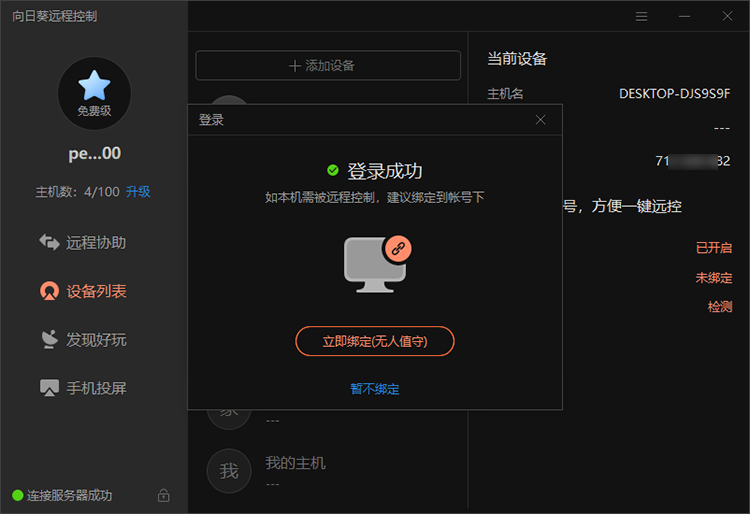
Task: Click the 未绑定 status link
Action: click(x=714, y=278)
